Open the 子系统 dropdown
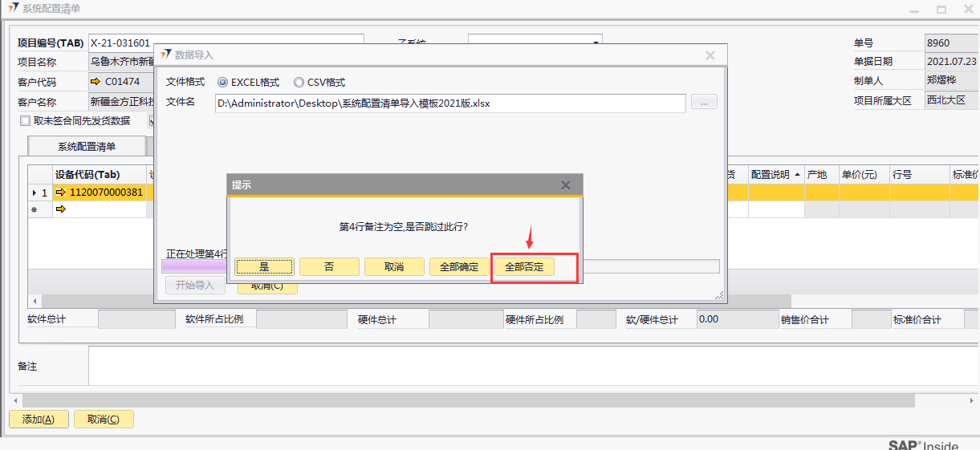This screenshot has height=450, width=980. click(x=596, y=42)
